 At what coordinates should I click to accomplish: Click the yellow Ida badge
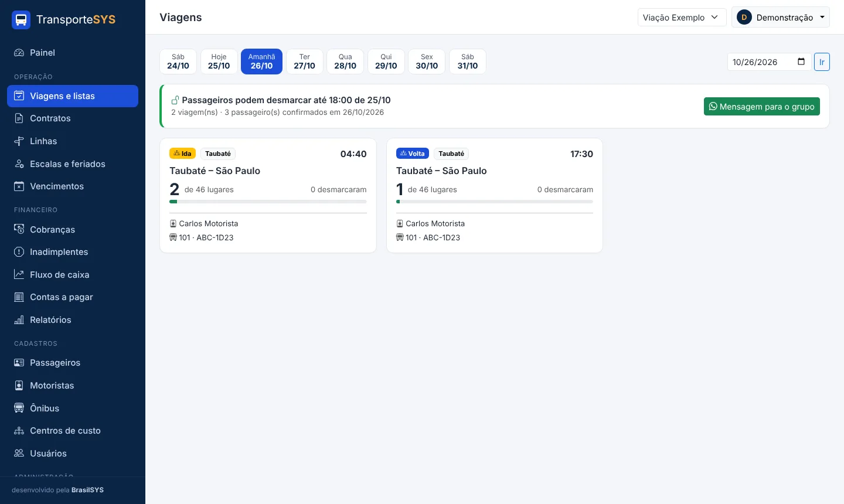182,154
